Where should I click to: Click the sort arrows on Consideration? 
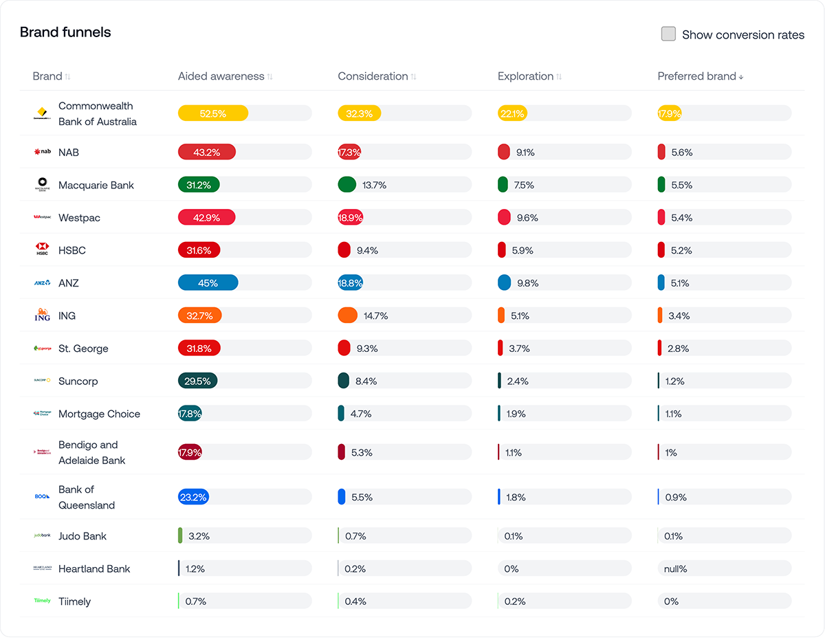(x=414, y=77)
